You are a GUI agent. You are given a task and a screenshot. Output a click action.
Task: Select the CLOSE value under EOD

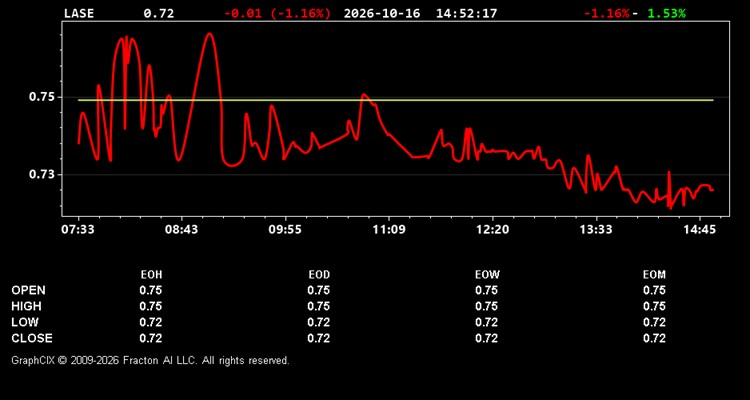[x=319, y=338]
